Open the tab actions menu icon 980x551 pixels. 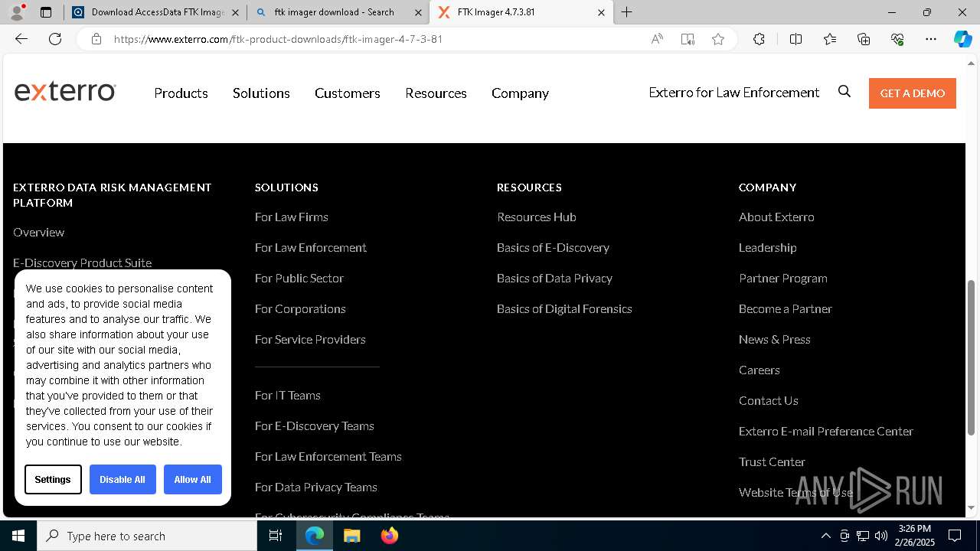(x=46, y=12)
